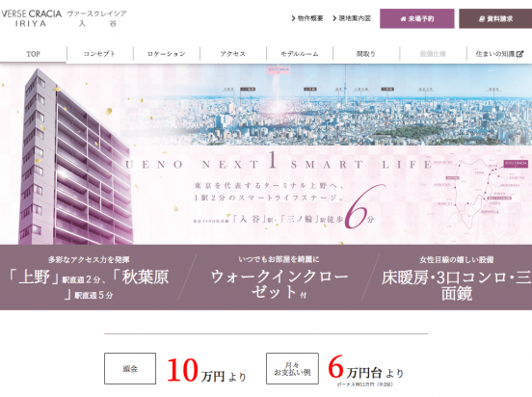Open the モデルルーム navigation item
The image size is (532, 397).
click(x=299, y=54)
